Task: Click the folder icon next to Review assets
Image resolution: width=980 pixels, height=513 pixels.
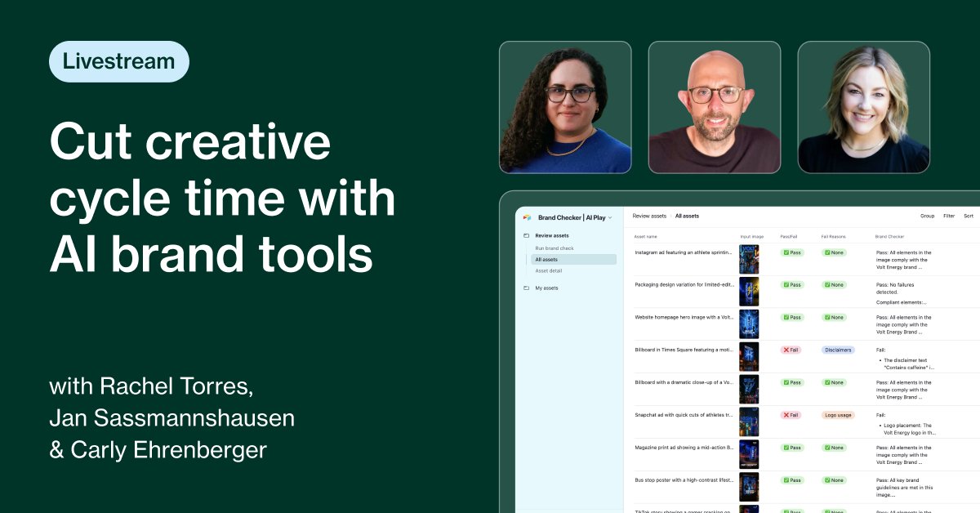Action: tap(526, 235)
